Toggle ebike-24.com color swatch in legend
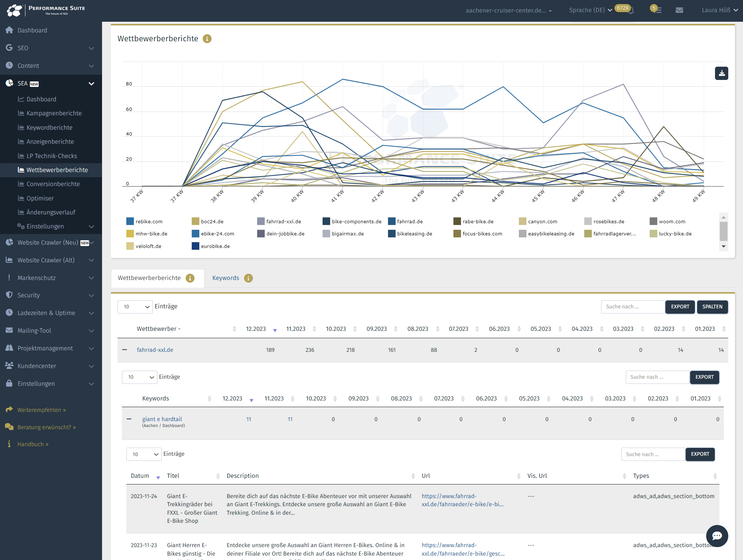This screenshot has height=560, width=743. point(195,234)
